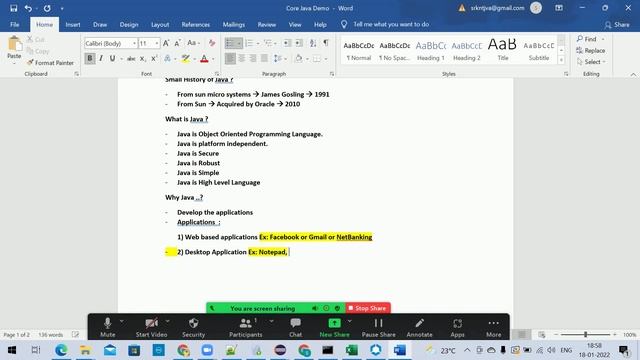Open Zoom Annotate tools

click(419, 327)
